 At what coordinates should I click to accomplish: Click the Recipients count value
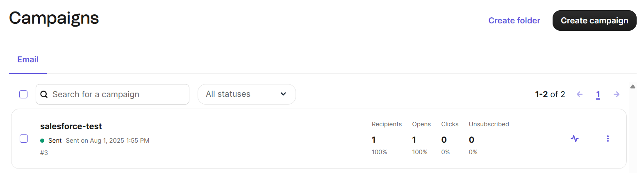click(x=374, y=140)
